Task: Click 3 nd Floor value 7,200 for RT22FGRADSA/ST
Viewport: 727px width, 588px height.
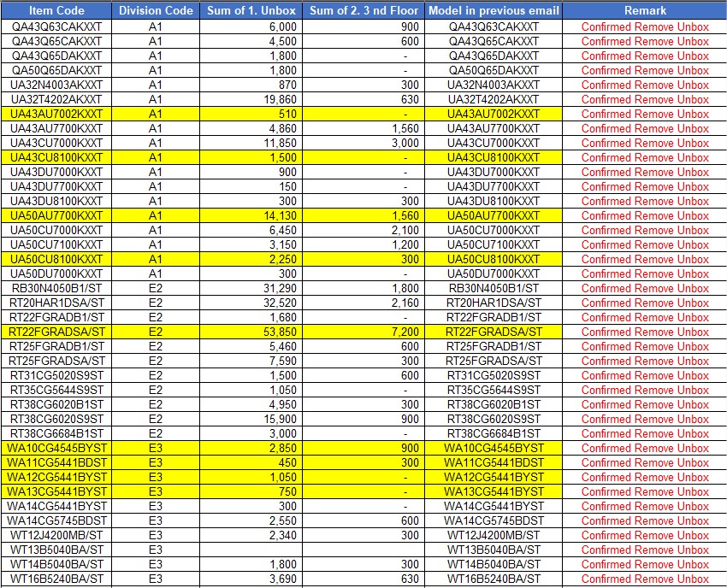Action: (363, 332)
